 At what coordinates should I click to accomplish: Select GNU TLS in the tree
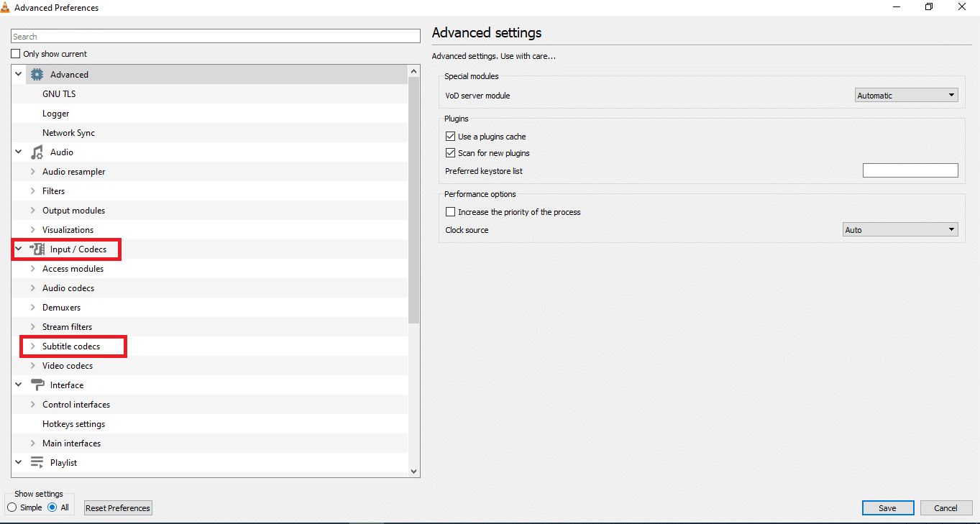tap(59, 94)
